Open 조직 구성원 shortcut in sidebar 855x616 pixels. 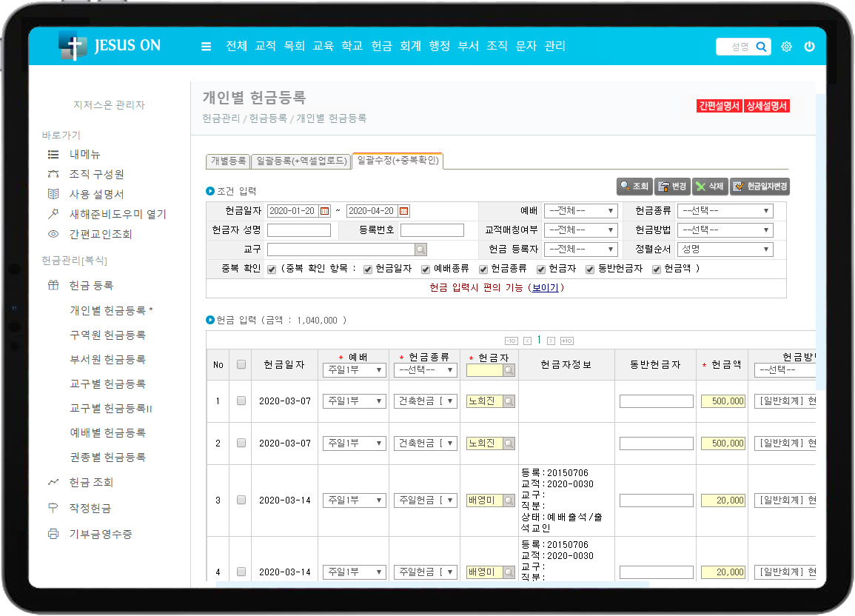pyautogui.click(x=96, y=174)
